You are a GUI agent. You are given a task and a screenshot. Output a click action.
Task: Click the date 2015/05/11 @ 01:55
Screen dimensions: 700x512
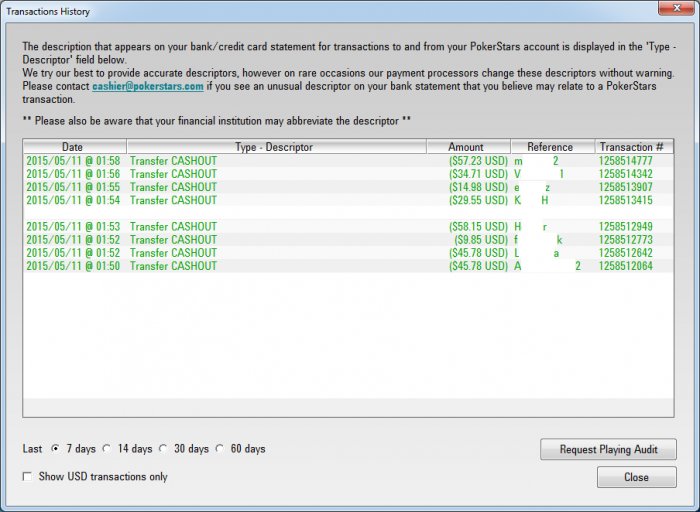coord(73,187)
